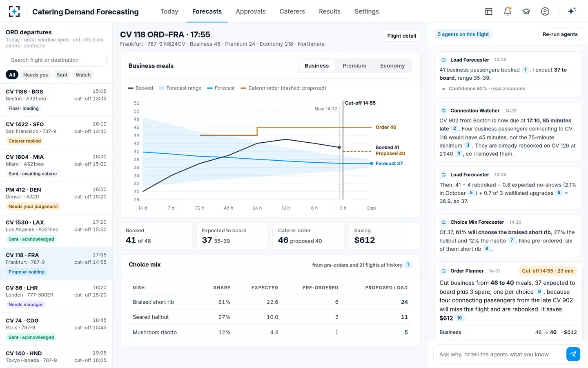Click the Seared halibut row

point(270,317)
